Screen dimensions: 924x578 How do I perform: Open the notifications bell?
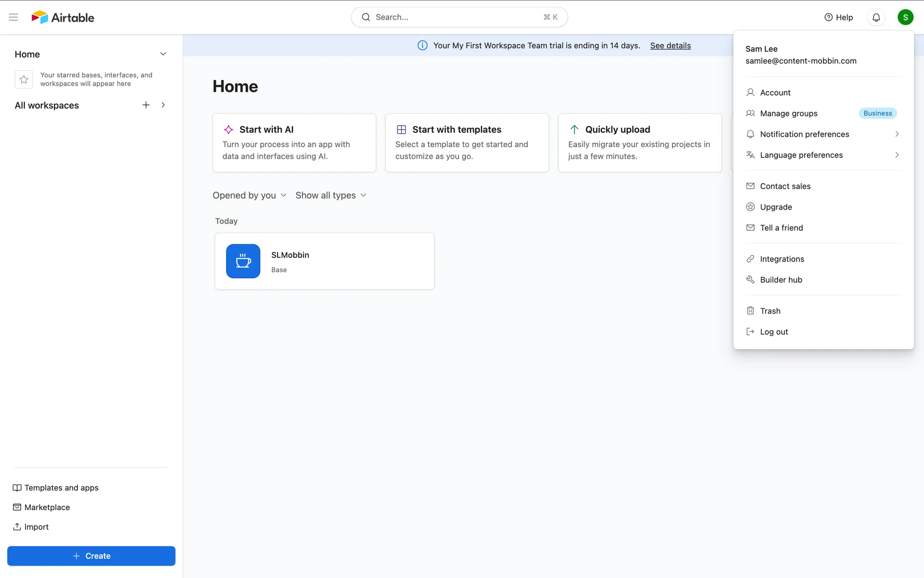coord(876,17)
